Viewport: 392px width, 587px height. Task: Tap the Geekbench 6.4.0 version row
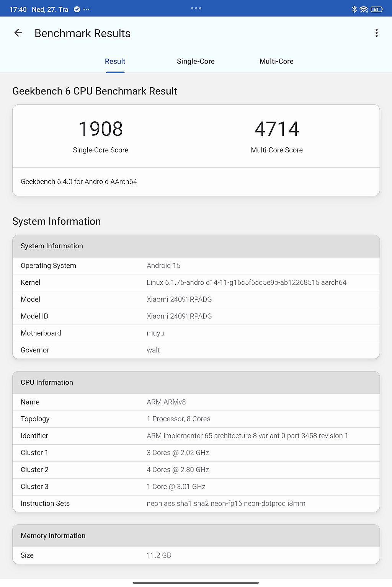pos(196,182)
